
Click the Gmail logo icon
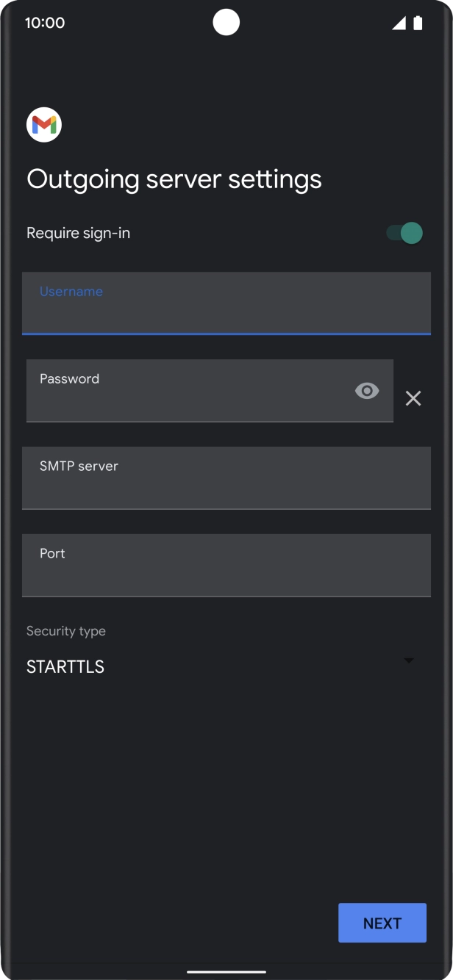coord(44,124)
